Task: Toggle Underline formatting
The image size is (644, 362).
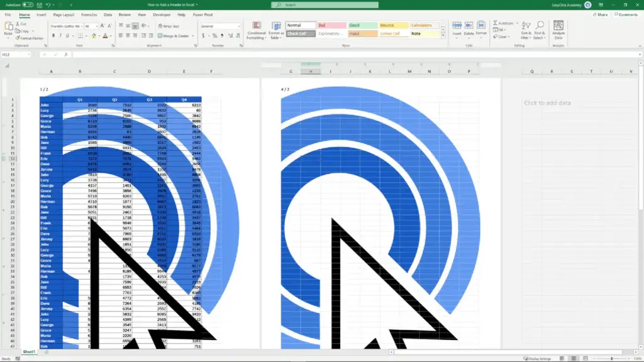Action: click(67, 36)
